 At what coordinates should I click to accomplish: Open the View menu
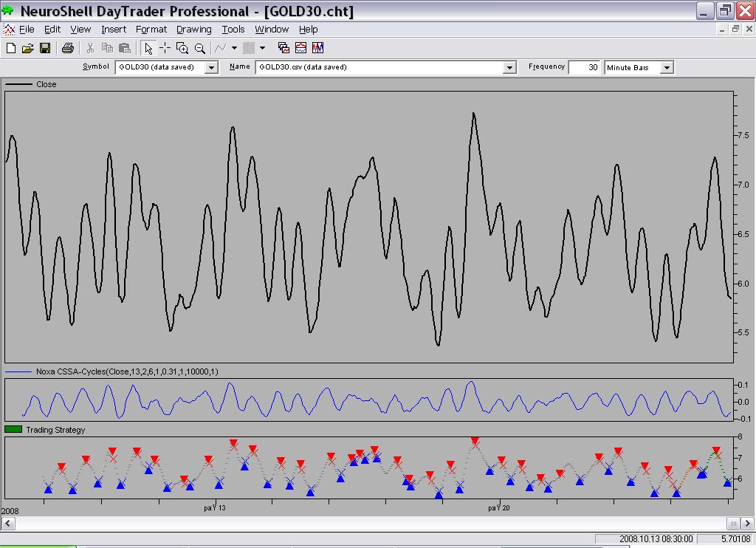tap(80, 30)
